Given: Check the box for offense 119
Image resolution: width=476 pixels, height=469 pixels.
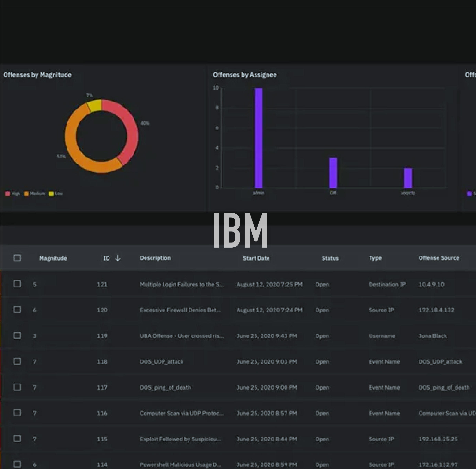Looking at the screenshot, I should (17, 335).
